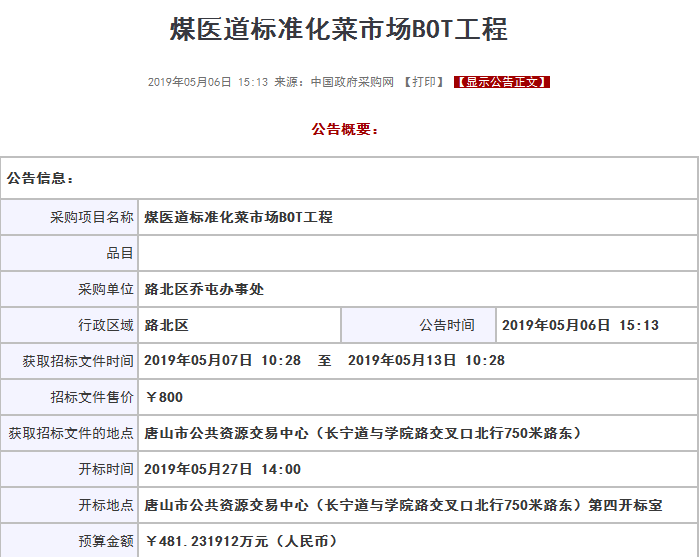Click the start time 2019年05月07日 10:28
Viewport: 699px width, 557px height.
pos(222,360)
